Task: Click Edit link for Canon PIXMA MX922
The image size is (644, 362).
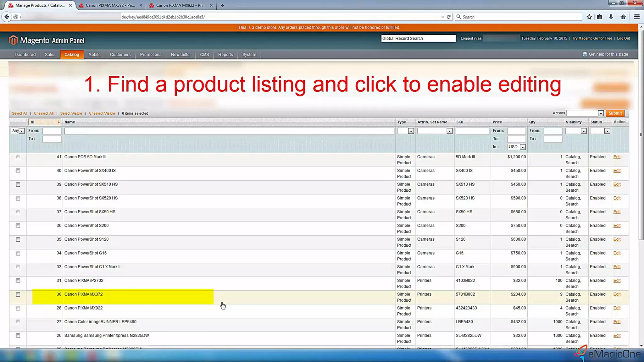Action: [x=617, y=308]
